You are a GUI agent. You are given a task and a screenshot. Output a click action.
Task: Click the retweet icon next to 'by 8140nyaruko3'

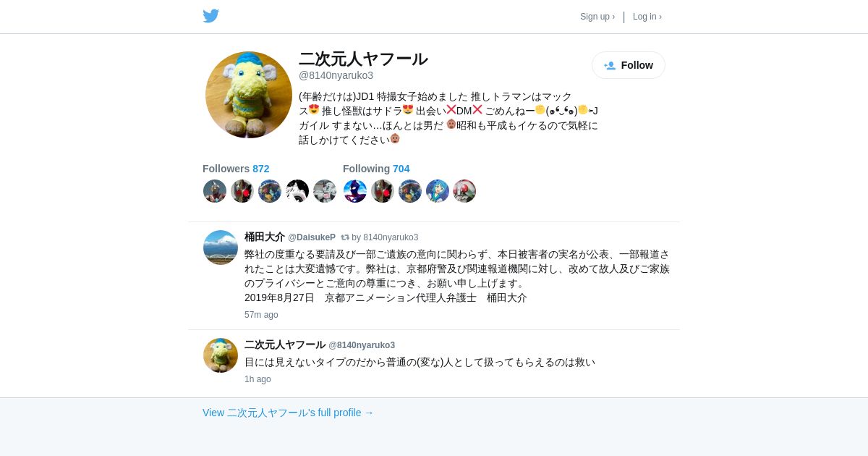point(345,237)
